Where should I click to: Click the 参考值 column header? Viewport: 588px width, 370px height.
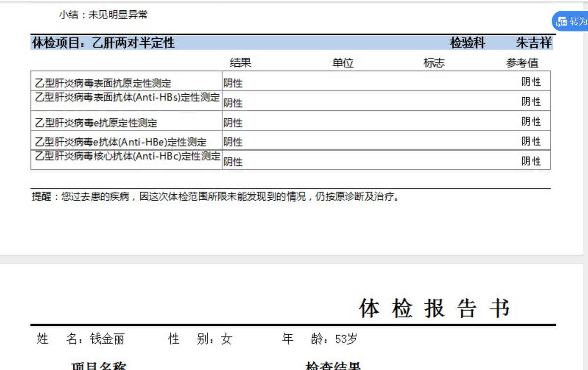[522, 63]
